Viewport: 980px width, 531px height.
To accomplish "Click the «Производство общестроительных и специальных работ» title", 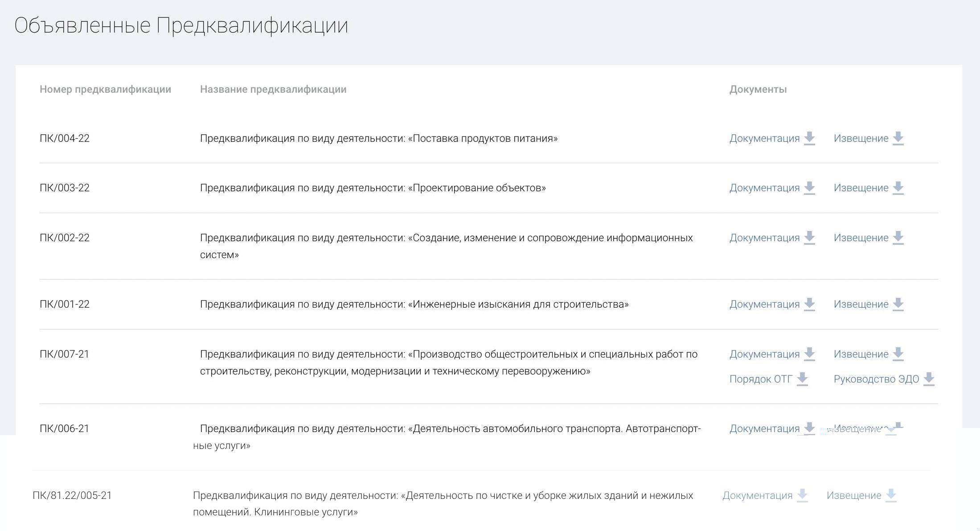I will tap(449, 362).
